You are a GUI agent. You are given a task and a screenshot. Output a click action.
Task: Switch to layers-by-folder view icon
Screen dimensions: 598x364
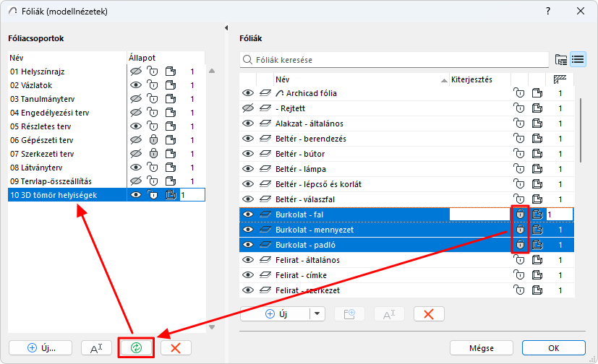tap(560, 59)
